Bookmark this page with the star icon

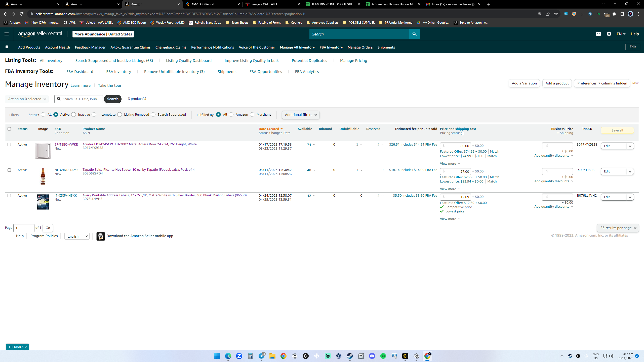coord(556,14)
